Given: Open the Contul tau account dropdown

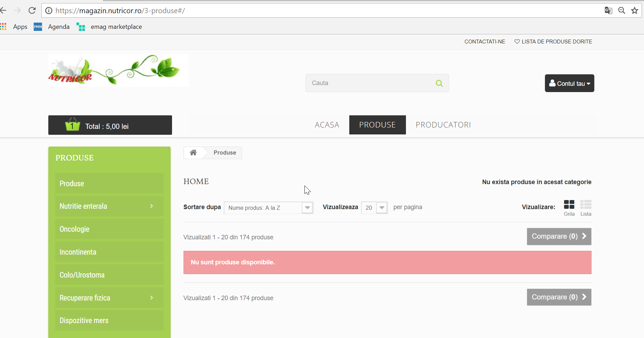Looking at the screenshot, I should pyautogui.click(x=569, y=83).
